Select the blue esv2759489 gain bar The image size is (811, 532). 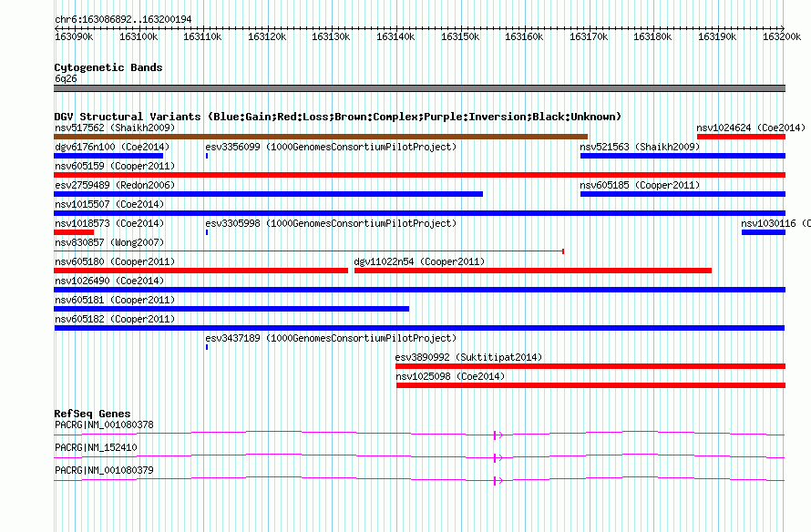coord(269,194)
